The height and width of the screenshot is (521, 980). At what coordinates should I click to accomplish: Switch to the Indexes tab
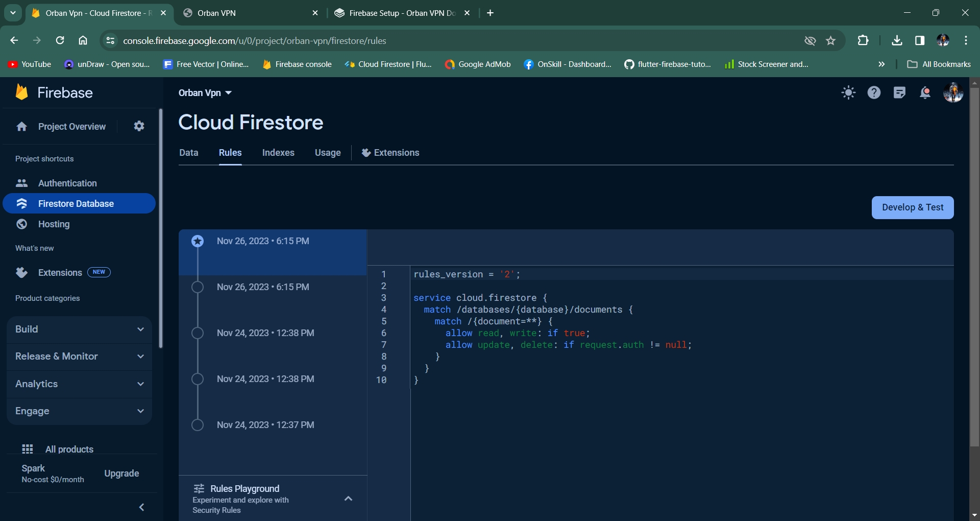click(x=278, y=153)
